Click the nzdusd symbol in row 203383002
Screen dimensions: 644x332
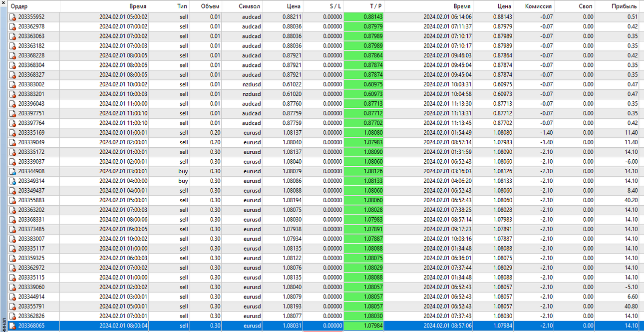[251, 84]
